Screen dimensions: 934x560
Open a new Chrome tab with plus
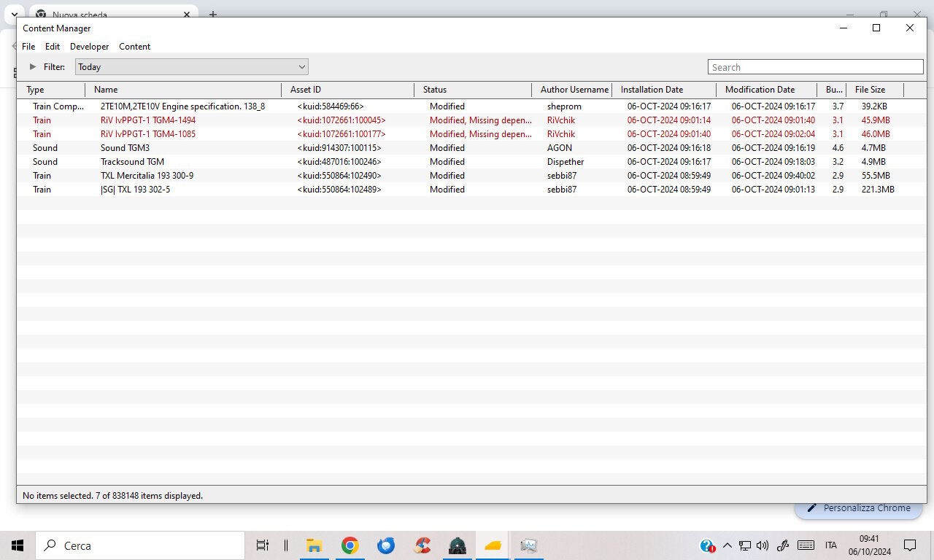pyautogui.click(x=213, y=14)
